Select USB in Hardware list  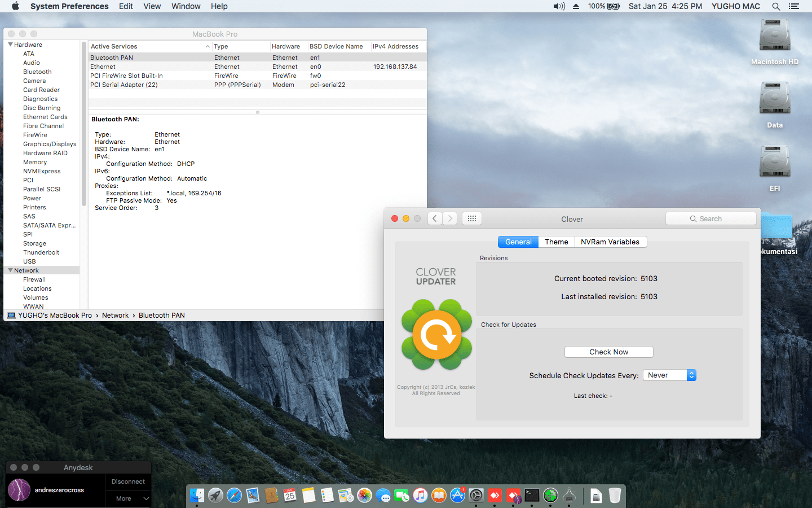[x=29, y=261]
